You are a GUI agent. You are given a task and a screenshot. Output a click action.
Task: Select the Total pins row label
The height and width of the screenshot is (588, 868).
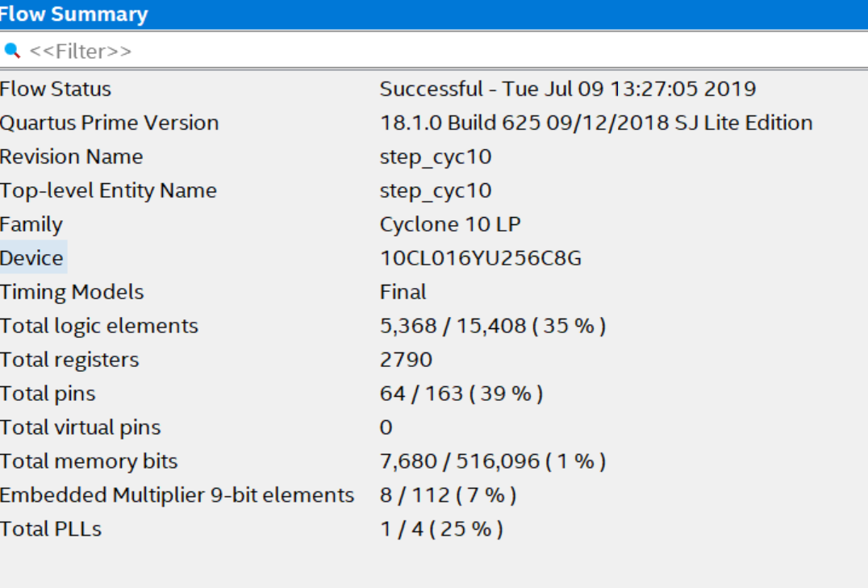pos(48,394)
